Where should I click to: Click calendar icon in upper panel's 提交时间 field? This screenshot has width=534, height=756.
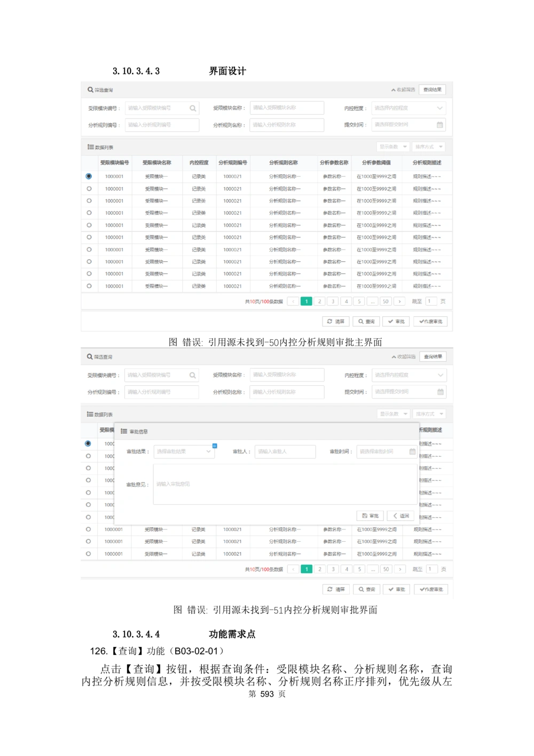point(440,125)
